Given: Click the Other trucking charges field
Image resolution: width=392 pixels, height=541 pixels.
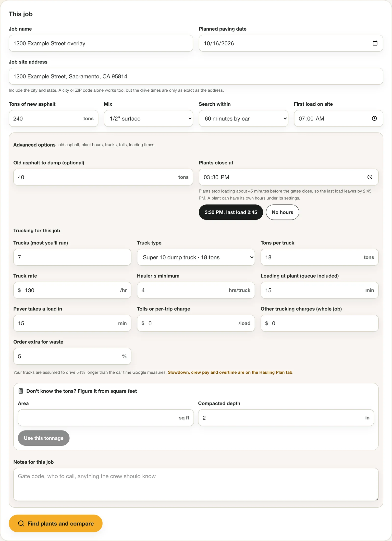Looking at the screenshot, I should pos(319,323).
